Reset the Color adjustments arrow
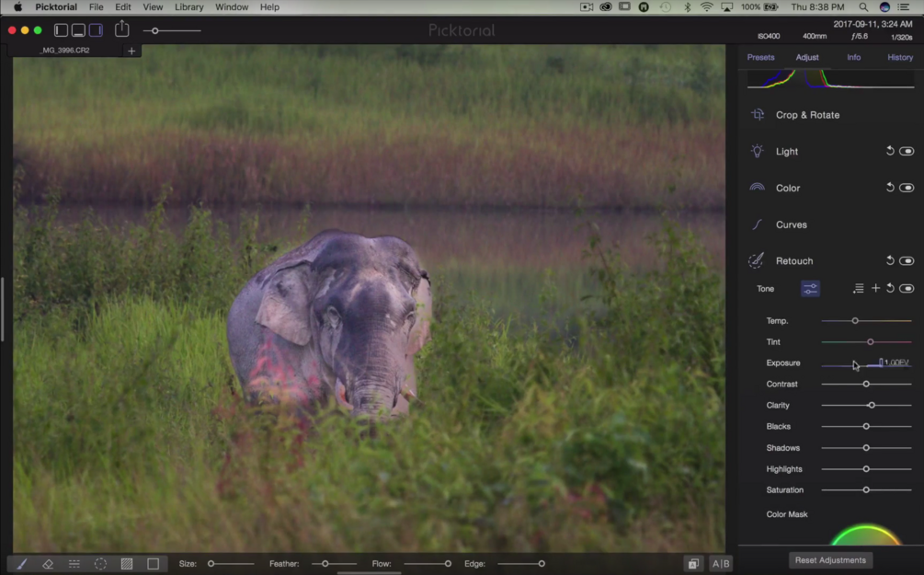The width and height of the screenshot is (924, 575). (890, 188)
